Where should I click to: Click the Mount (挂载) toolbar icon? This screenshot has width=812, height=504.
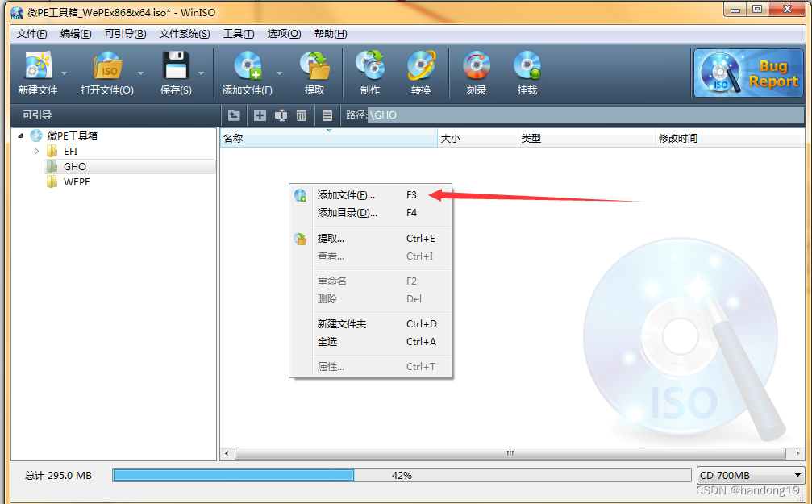pos(527,66)
